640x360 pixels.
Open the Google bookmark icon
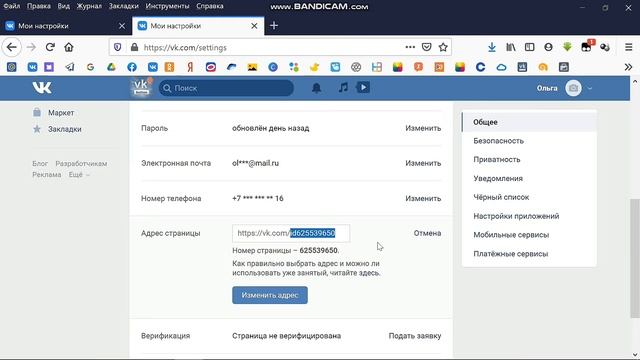91,67
